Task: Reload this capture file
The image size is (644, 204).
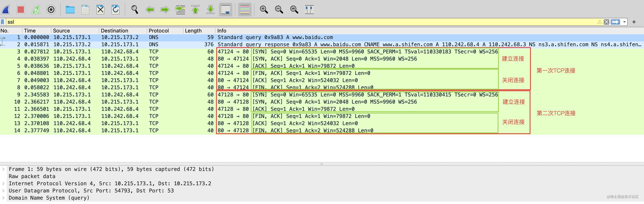Action: coord(115,10)
